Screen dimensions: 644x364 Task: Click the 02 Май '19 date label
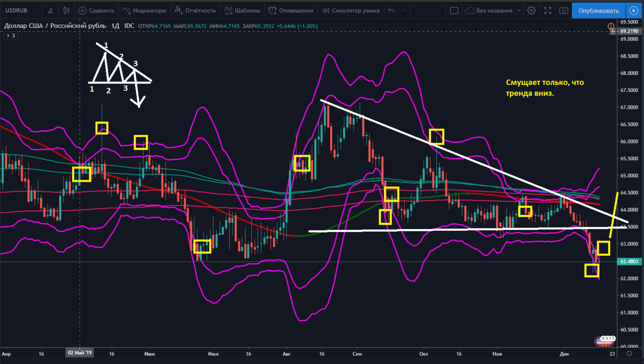tap(80, 353)
